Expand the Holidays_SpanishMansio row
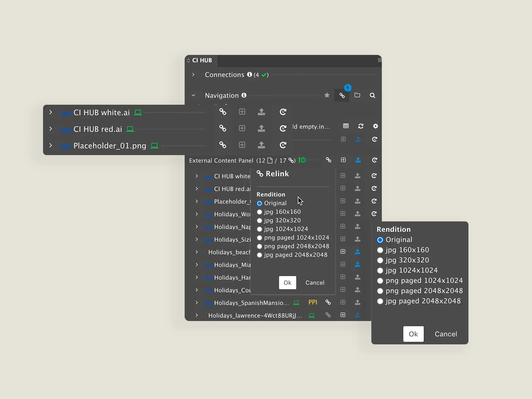 click(197, 303)
